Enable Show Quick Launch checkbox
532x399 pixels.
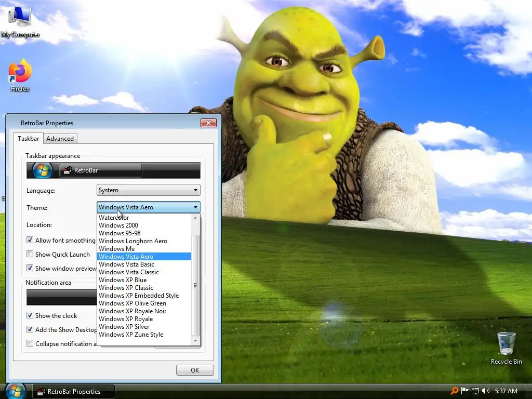click(x=30, y=254)
